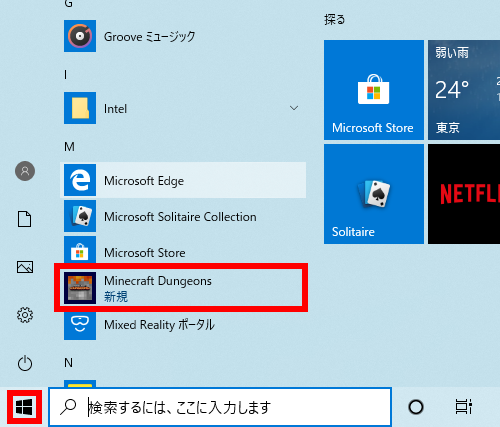Screen dimensions: 500x427
Task: Click the 探る tile group heading
Action: (335, 19)
